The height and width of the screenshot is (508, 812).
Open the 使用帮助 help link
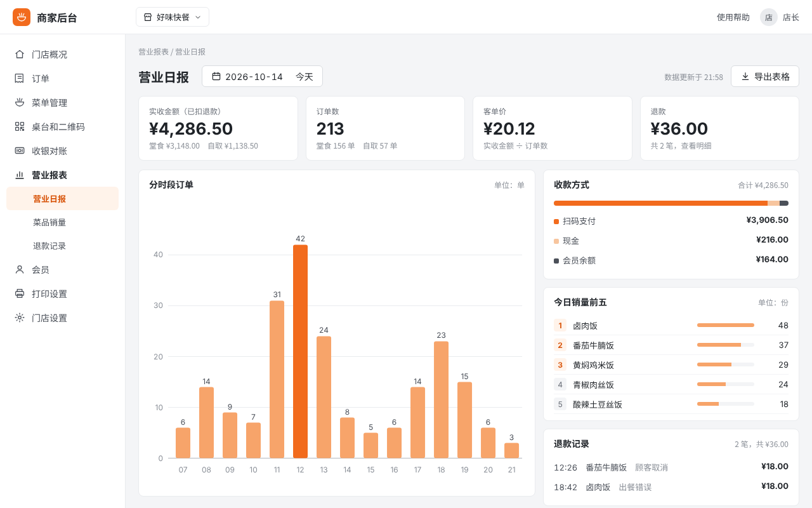point(733,17)
